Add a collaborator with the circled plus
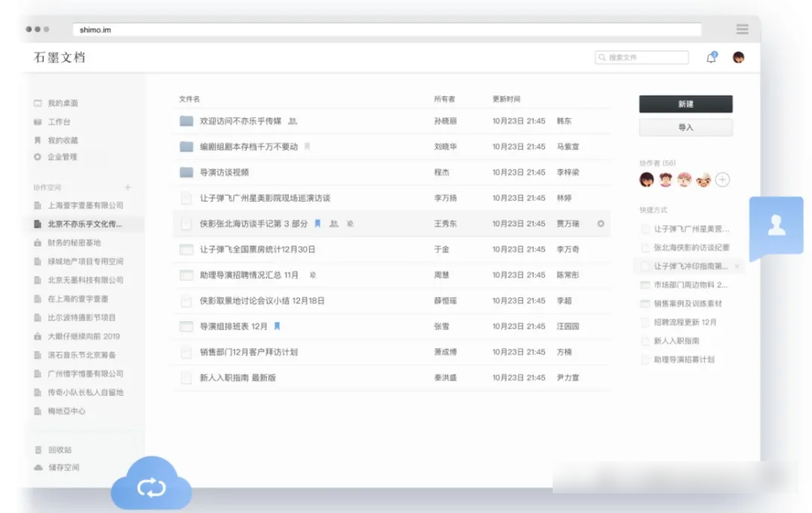The height and width of the screenshot is (513, 812). pos(723,179)
